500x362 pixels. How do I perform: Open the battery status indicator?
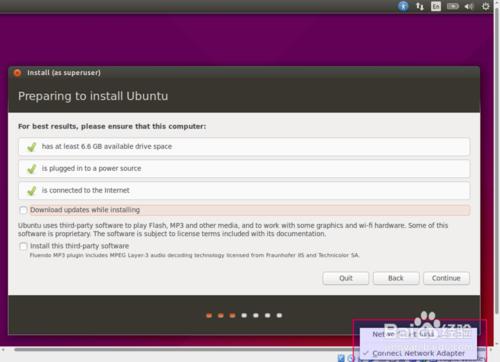pyautogui.click(x=453, y=6)
